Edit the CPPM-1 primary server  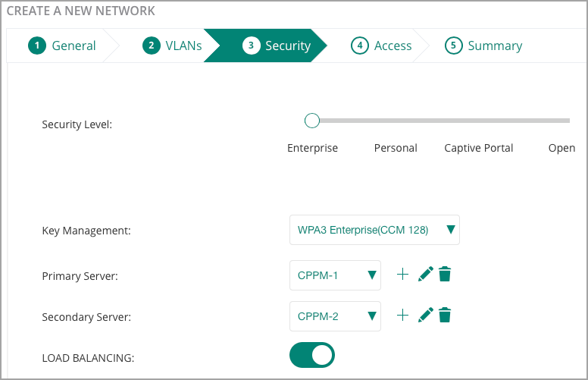click(x=426, y=274)
